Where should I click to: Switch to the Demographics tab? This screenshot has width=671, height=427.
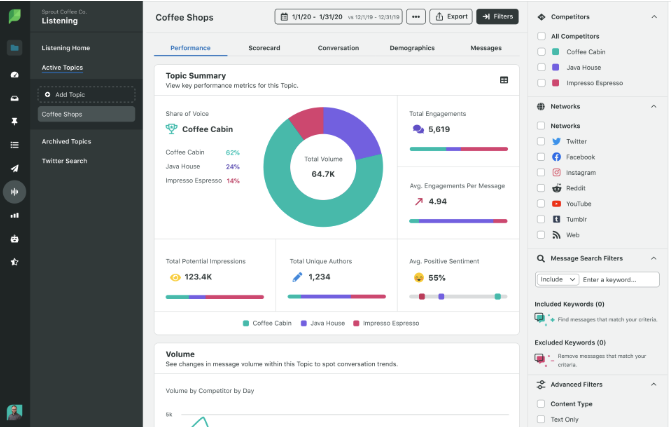(x=412, y=48)
